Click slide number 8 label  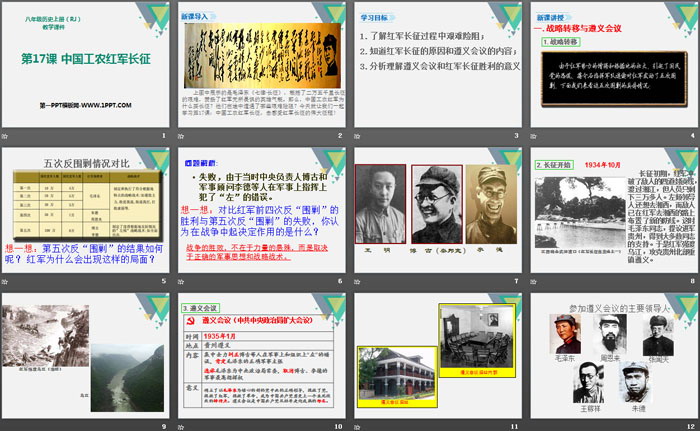(x=693, y=281)
